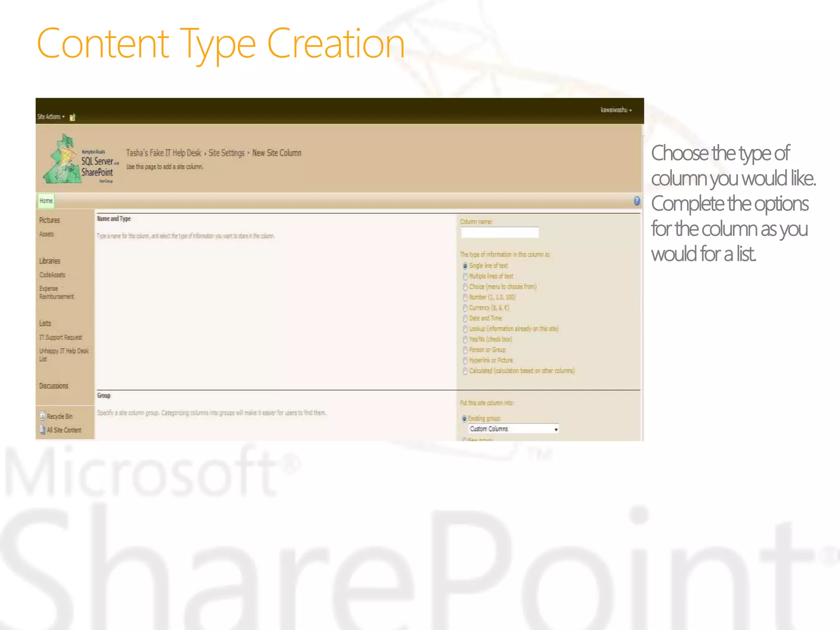Open the Discussions section link
The image size is (840, 630).
pos(54,386)
